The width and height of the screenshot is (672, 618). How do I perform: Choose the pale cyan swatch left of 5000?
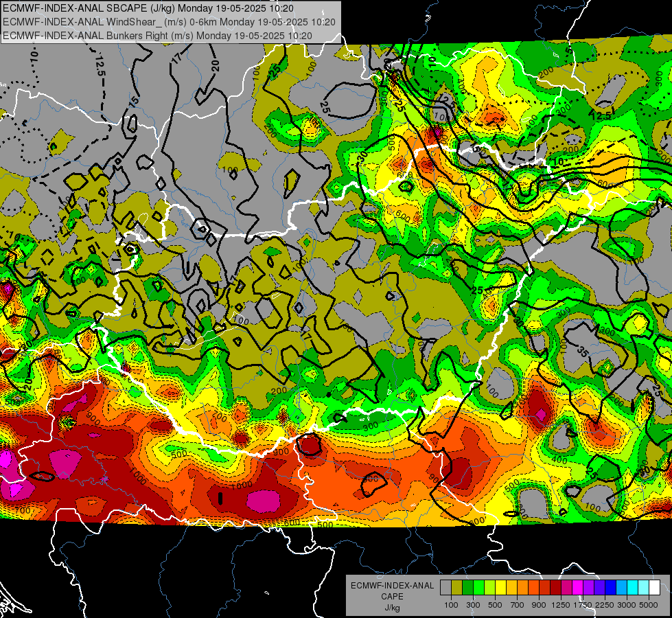click(644, 587)
